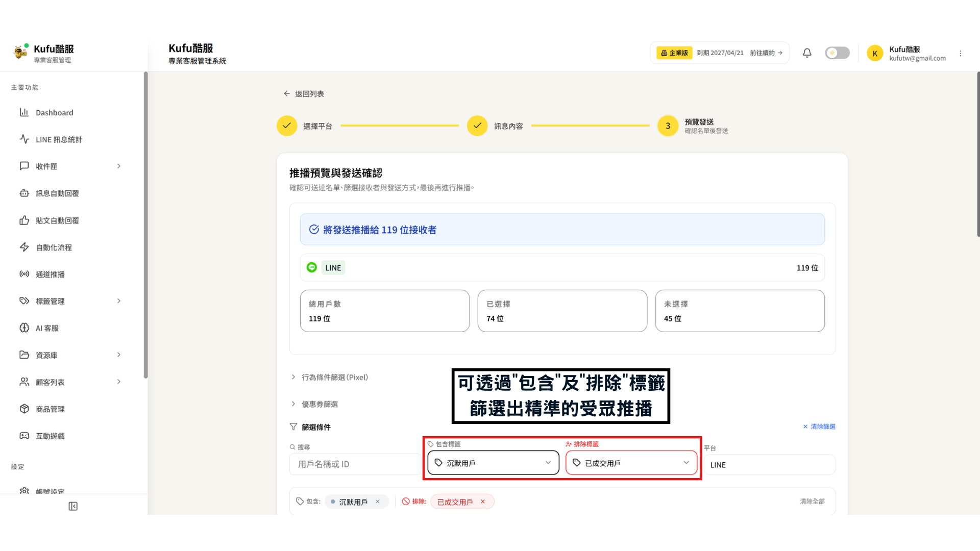Screen dimensions: 980x551
Task: Click 前往續約 renewal link
Action: (x=766, y=53)
